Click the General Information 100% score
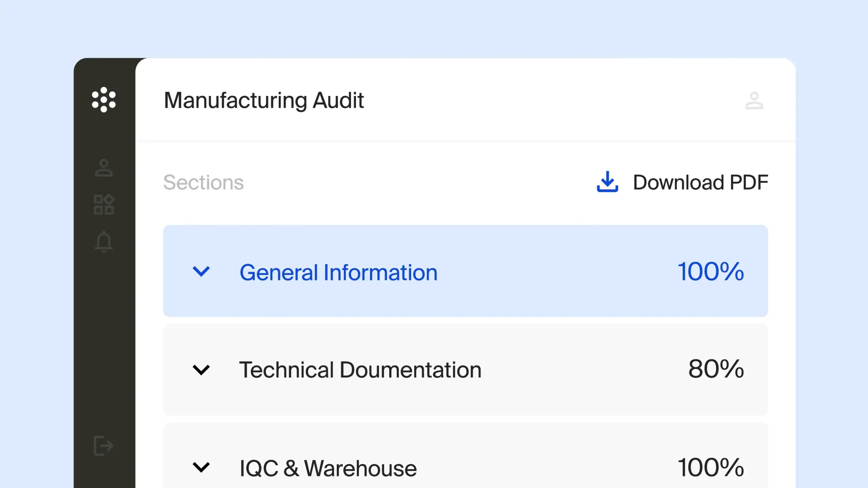The image size is (868, 488). (711, 272)
